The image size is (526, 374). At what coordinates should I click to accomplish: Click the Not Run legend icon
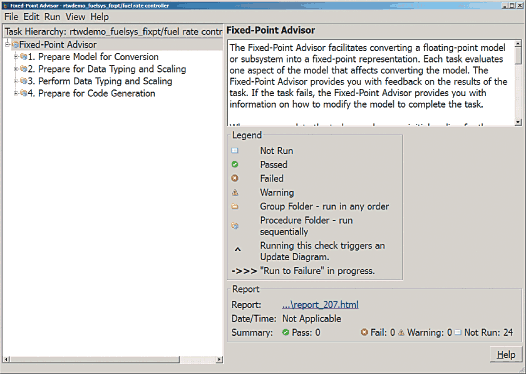pos(235,151)
